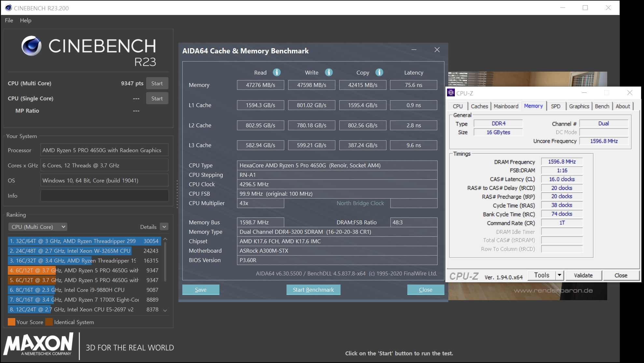
Task: Click the orange Your Score swatch
Action: click(x=11, y=322)
